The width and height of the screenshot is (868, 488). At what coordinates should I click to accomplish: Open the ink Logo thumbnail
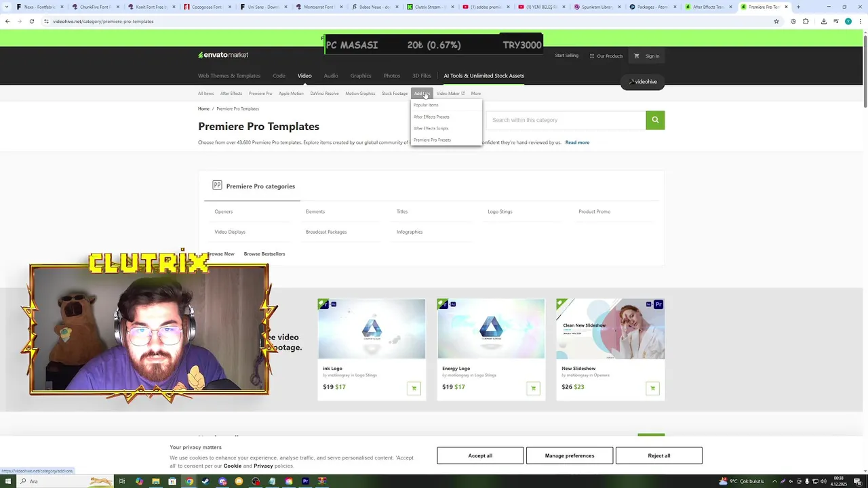[372, 329]
